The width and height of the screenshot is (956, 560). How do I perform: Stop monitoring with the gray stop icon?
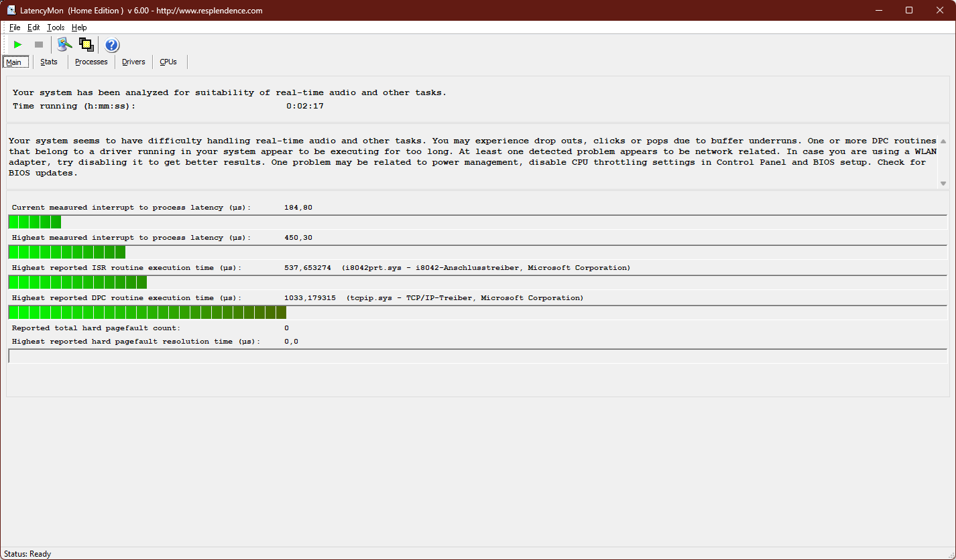pyautogui.click(x=39, y=45)
